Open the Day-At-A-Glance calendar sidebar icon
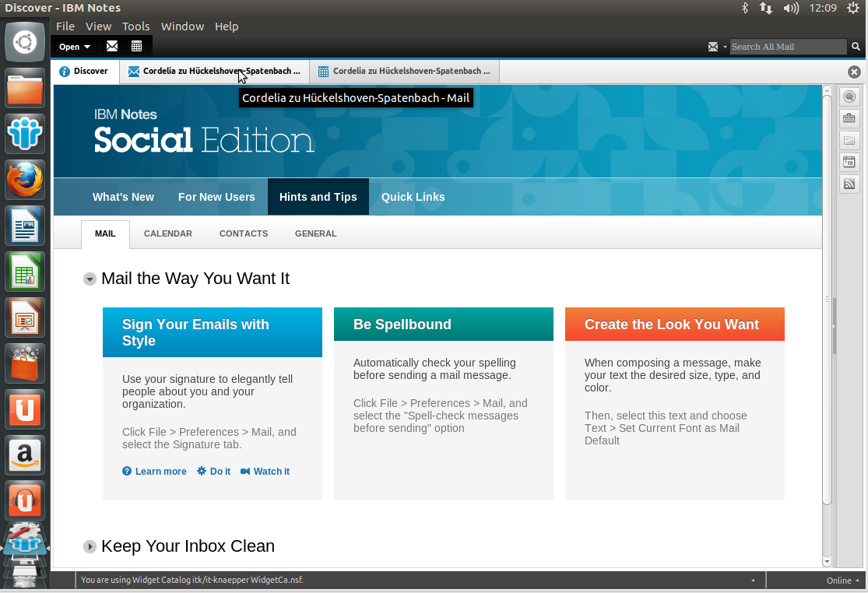The image size is (868, 593). pos(849,162)
